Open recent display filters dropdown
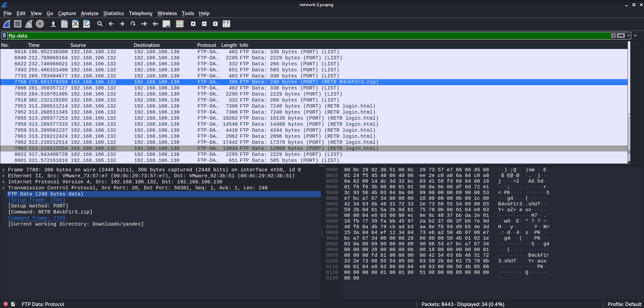This screenshot has height=308, width=644. tap(629, 36)
